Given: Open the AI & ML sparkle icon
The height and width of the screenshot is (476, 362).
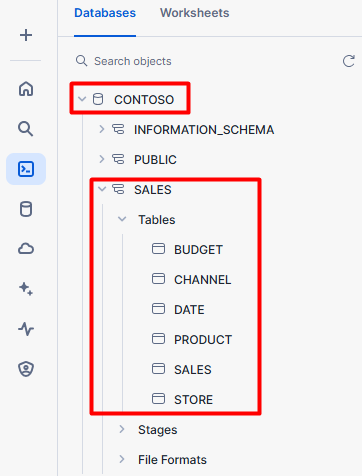Looking at the screenshot, I should coord(26,289).
